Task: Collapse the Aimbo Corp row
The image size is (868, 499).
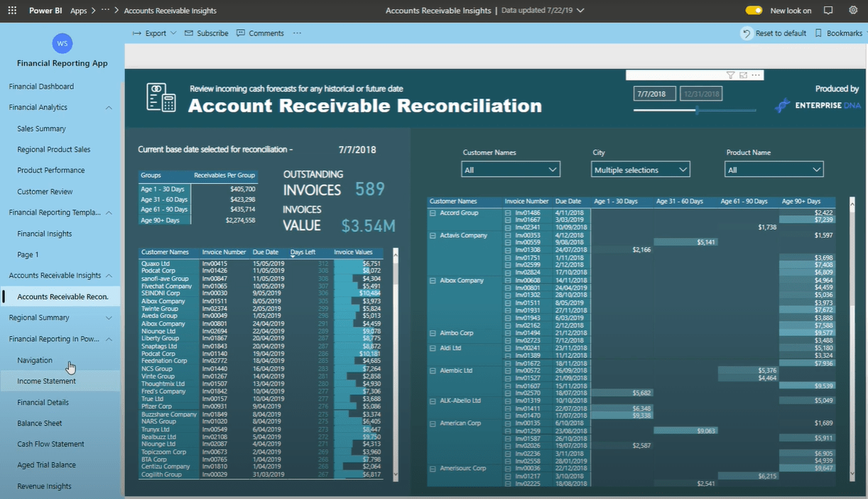Action: tap(433, 333)
